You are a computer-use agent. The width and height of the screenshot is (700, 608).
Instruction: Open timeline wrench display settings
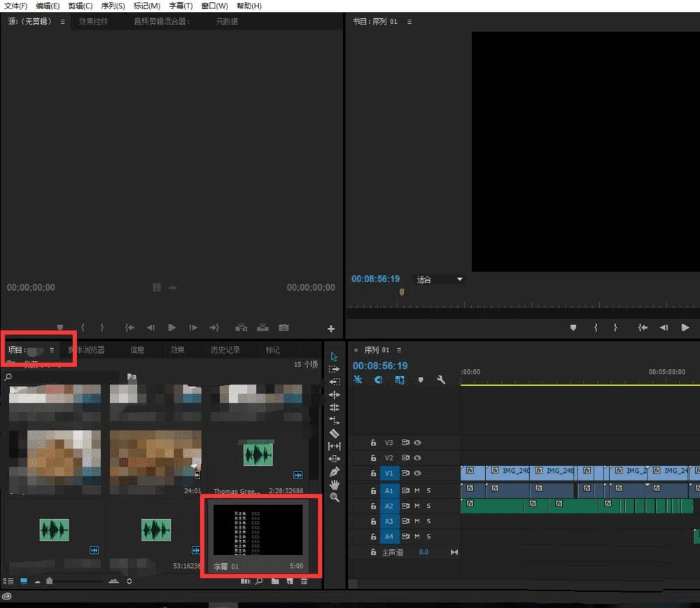point(441,380)
